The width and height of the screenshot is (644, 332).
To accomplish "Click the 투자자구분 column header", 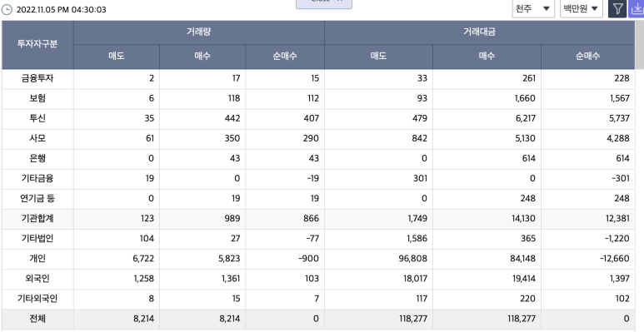I will 37,45.
